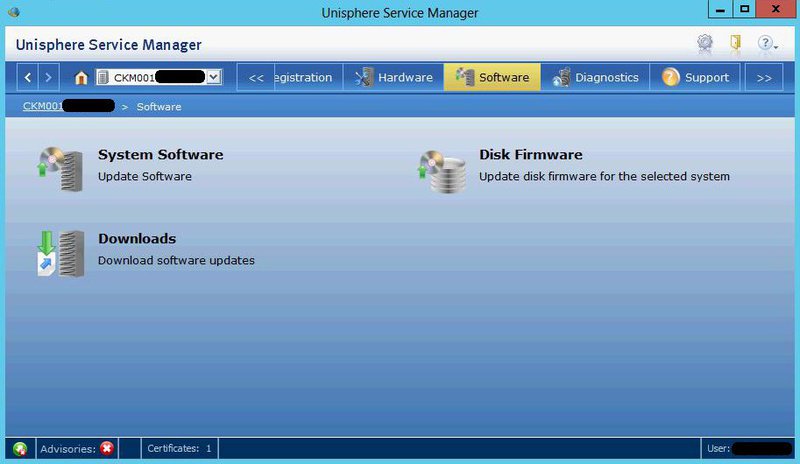This screenshot has height=464, width=800.
Task: Click the connection status globe icon
Action: [x=20, y=449]
